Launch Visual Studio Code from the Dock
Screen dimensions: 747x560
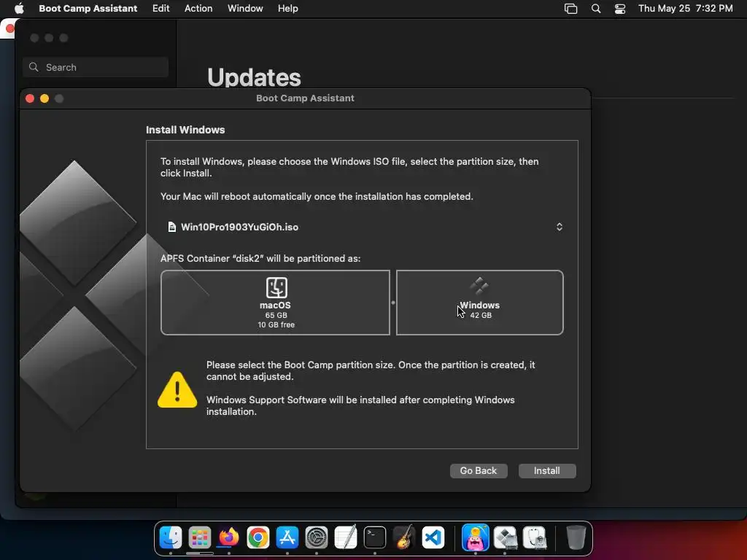click(433, 537)
